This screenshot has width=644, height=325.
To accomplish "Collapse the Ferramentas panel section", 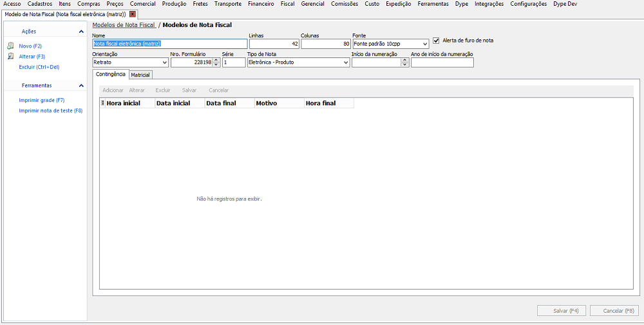I will 81,86.
